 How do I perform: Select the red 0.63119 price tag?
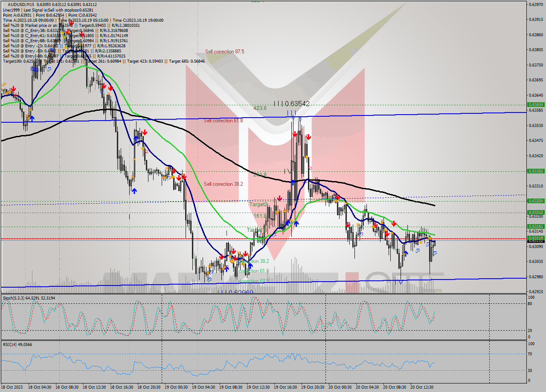[x=536, y=238]
